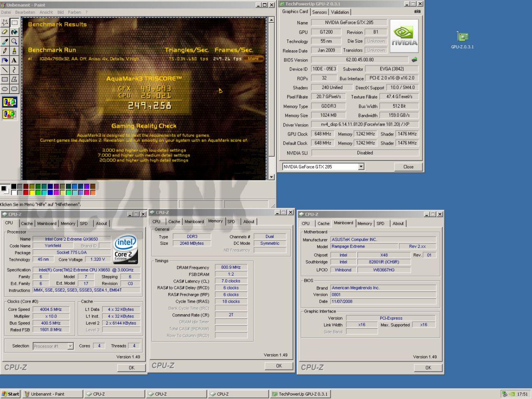532x399 pixels.
Task: Open the NVIDIA GeForce GTX 285 dropdown
Action: click(x=361, y=167)
